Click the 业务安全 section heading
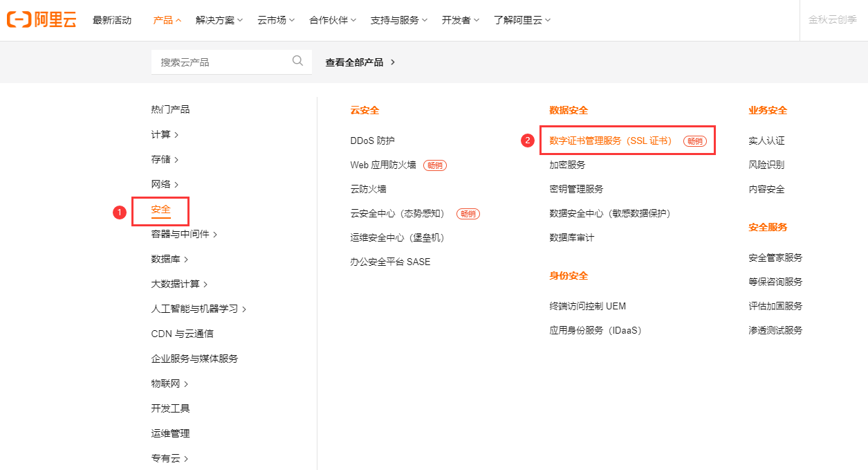This screenshot has height=470, width=868. [x=768, y=110]
